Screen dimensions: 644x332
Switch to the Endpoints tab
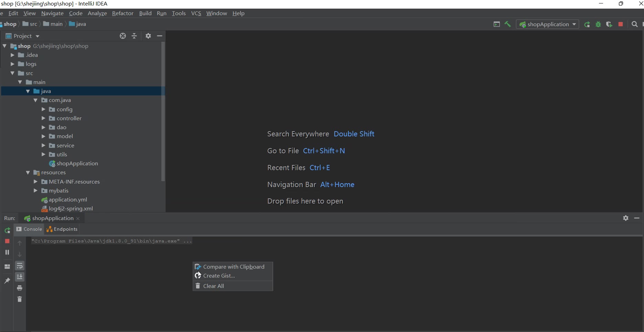coord(62,229)
